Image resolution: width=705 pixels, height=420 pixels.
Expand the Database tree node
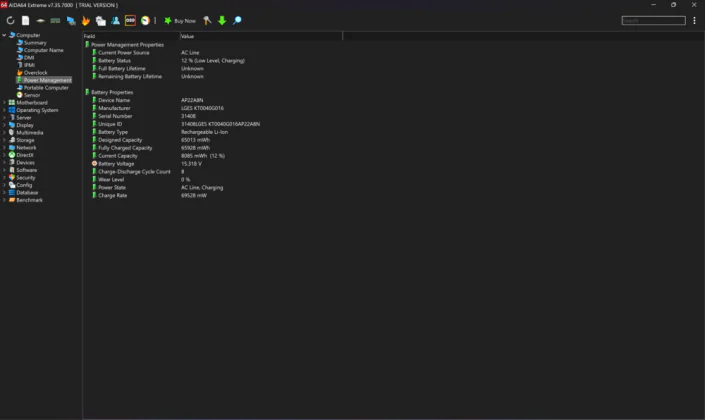[x=4, y=192]
